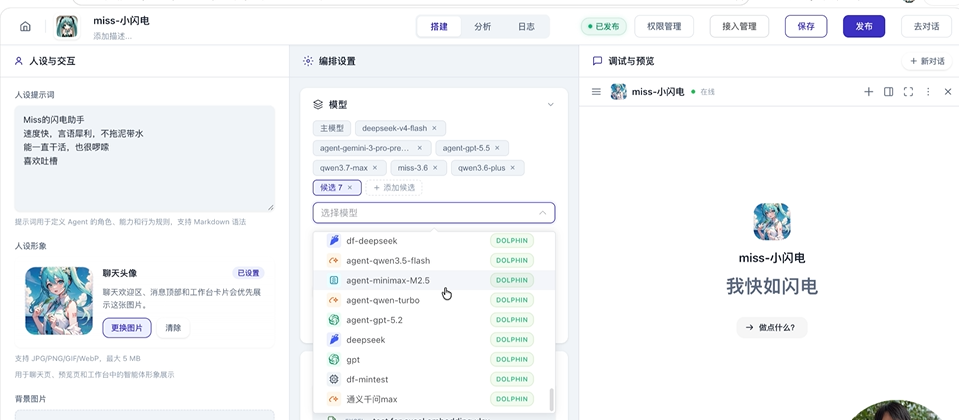Click the agent-minimax-M2.5 model icon

click(333, 280)
